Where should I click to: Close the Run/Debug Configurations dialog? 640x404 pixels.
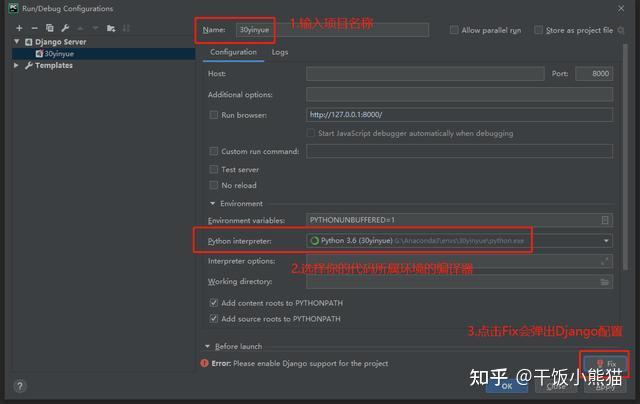[x=621, y=9]
